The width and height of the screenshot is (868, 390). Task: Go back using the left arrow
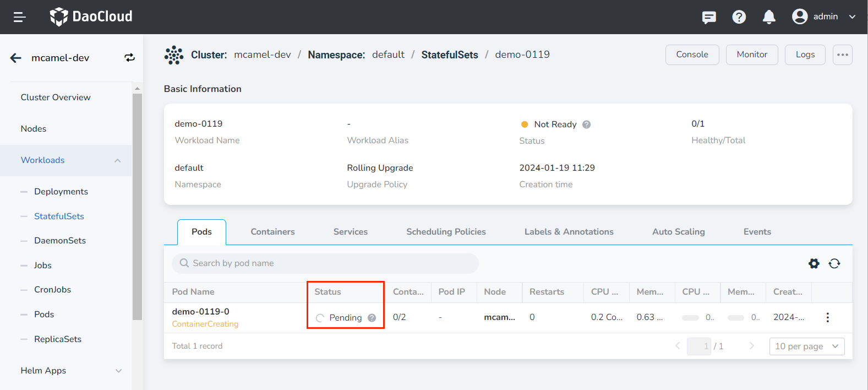tap(16, 58)
